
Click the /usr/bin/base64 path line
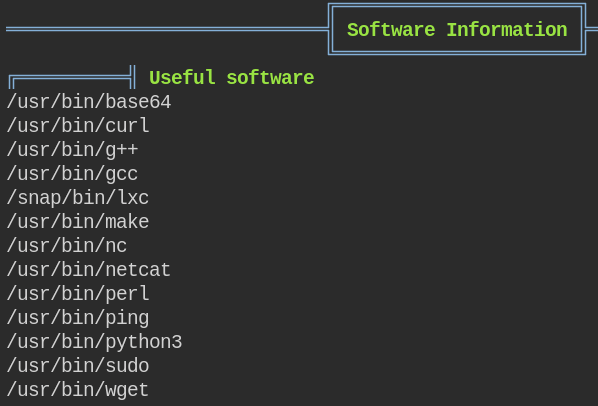[x=89, y=102]
